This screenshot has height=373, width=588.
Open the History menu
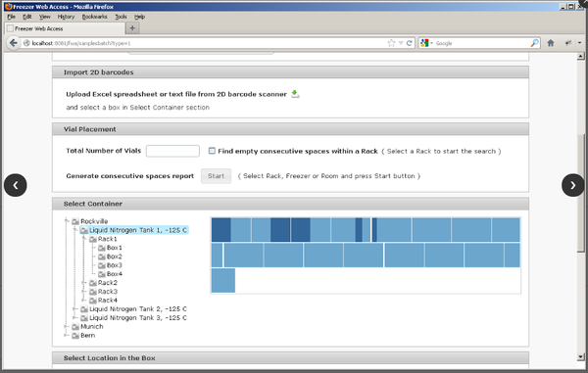click(x=66, y=17)
